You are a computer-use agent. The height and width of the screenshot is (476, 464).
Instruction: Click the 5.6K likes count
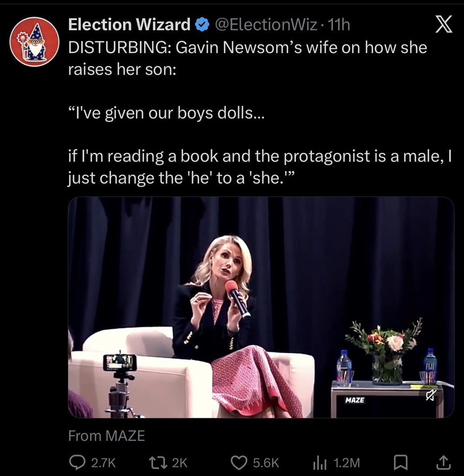click(x=266, y=462)
